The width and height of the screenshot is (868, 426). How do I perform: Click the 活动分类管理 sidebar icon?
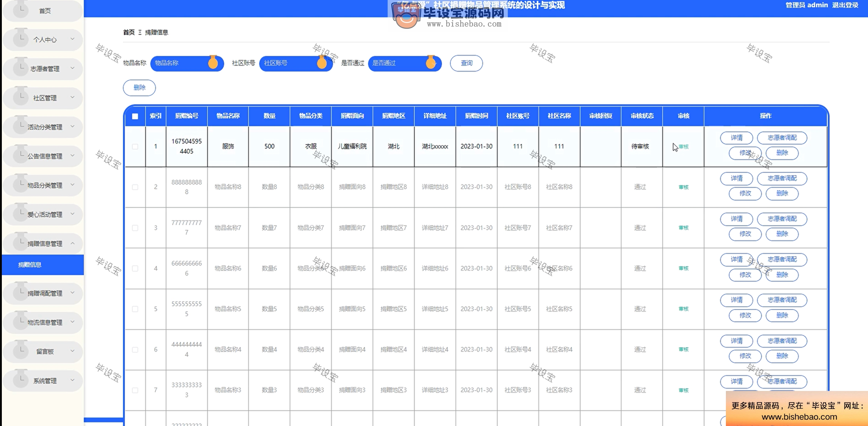click(x=20, y=125)
